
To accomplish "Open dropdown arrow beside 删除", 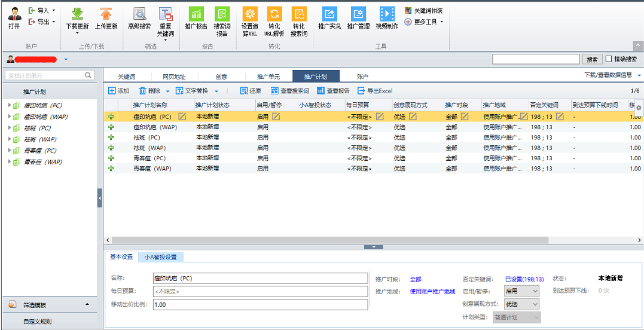I will [167, 91].
